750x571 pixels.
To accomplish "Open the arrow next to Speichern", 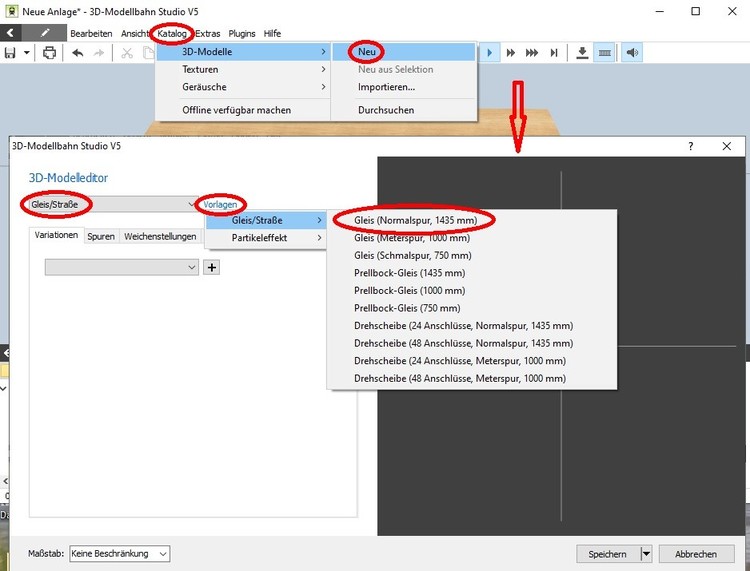I will [x=646, y=554].
